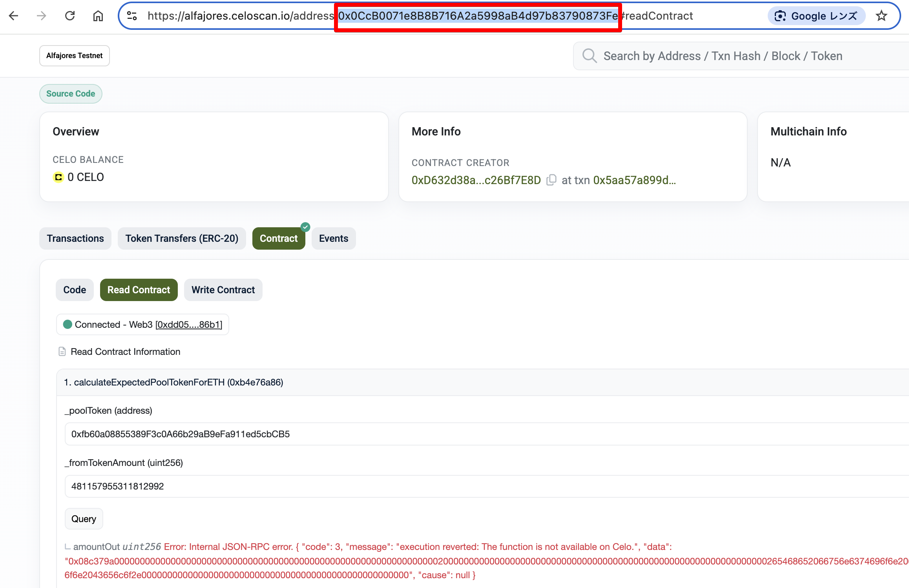The height and width of the screenshot is (588, 909).
Task: Click the CONTRACT CREATOR label
Action: (x=460, y=163)
